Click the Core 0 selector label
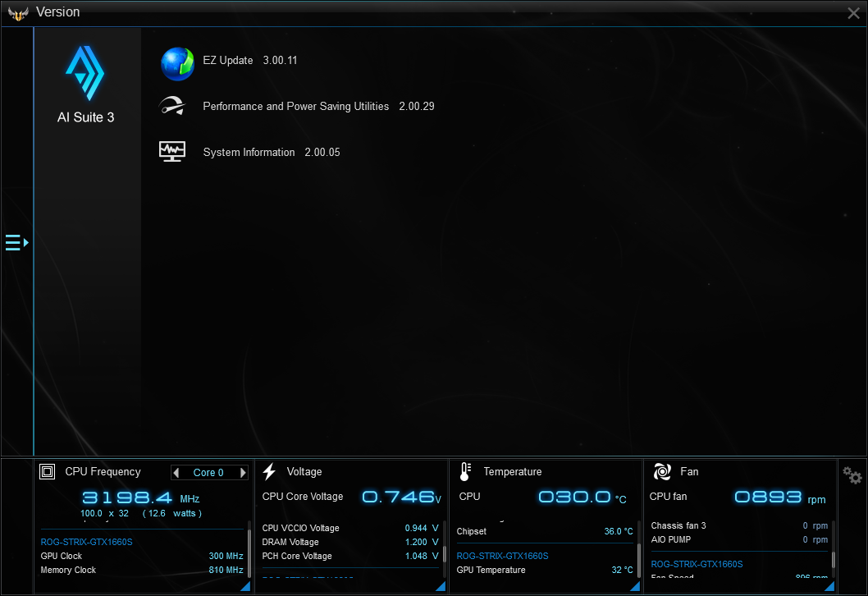868x596 pixels. click(208, 473)
